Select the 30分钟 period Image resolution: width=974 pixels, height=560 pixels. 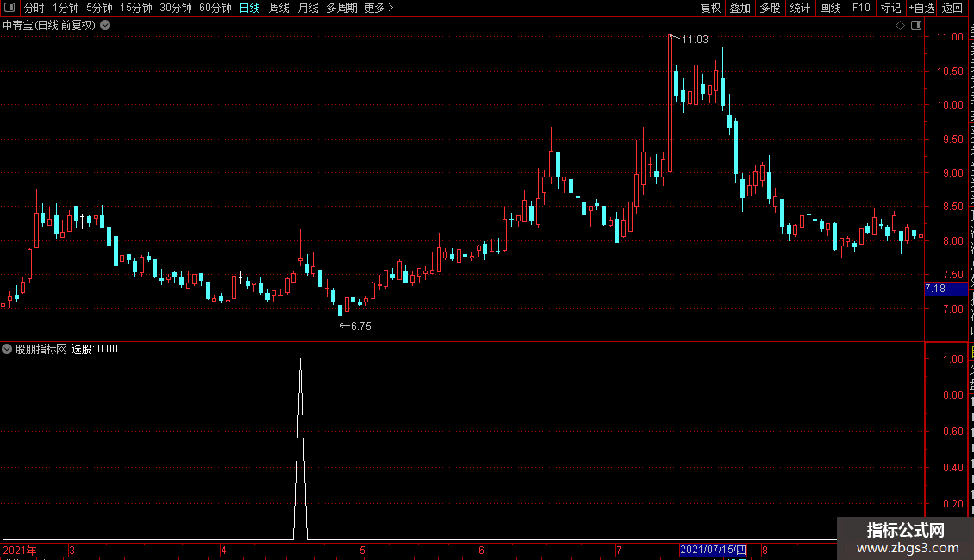point(176,8)
